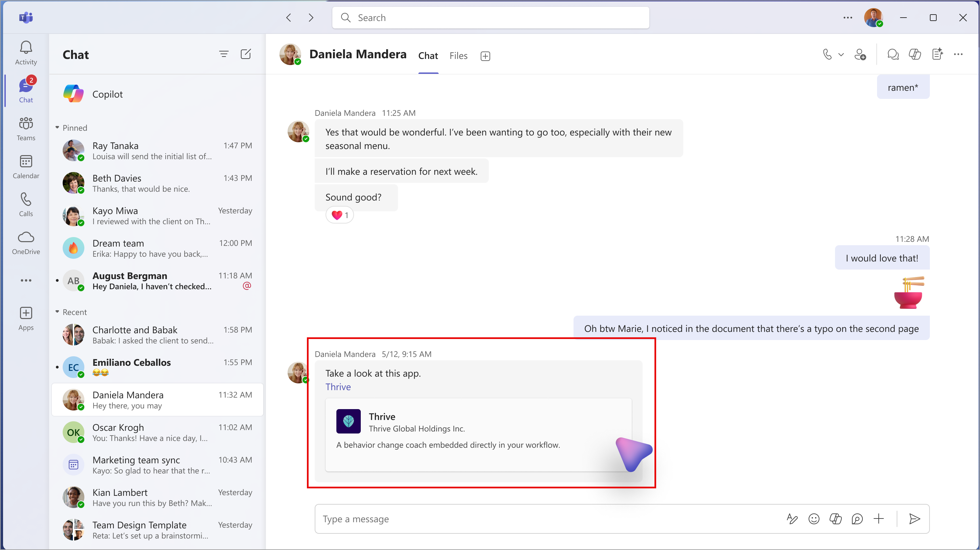This screenshot has width=980, height=550.
Task: Switch to the Files tab
Action: (458, 56)
